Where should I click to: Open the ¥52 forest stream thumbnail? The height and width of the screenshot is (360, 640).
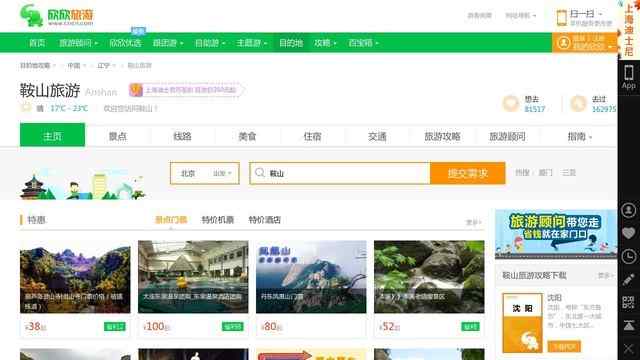pyautogui.click(x=429, y=277)
